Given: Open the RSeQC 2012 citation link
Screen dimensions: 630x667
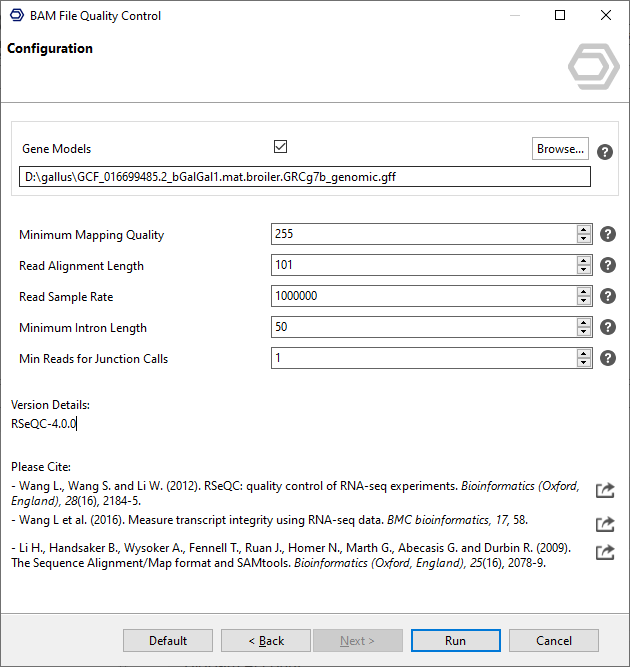Looking at the screenshot, I should [605, 490].
